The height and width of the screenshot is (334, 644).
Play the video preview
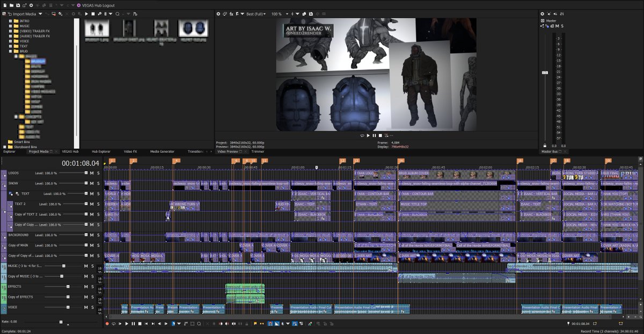pos(368,135)
